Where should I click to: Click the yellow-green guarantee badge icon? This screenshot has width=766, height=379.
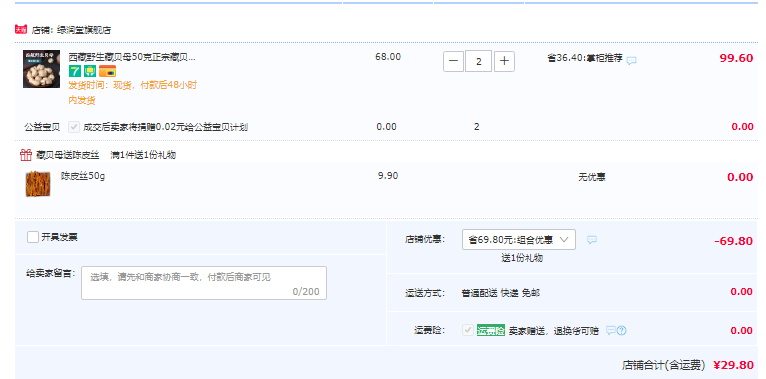point(89,71)
